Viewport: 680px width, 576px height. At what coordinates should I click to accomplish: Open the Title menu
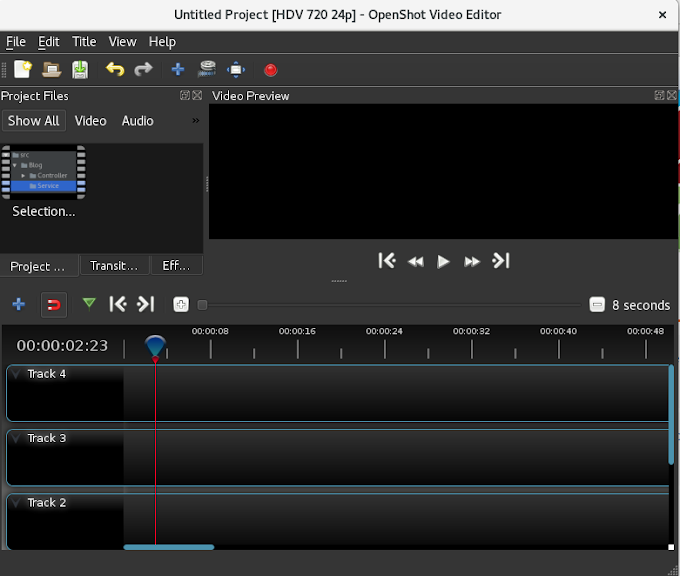84,42
